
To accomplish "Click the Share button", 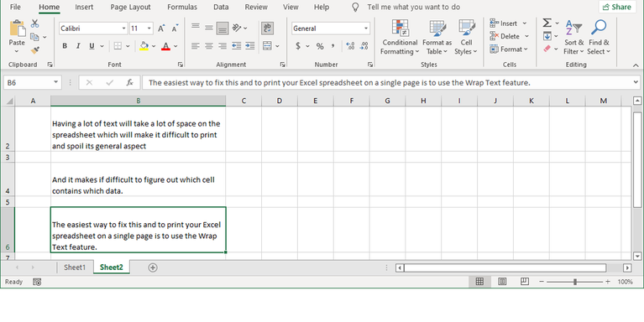I will point(617,7).
